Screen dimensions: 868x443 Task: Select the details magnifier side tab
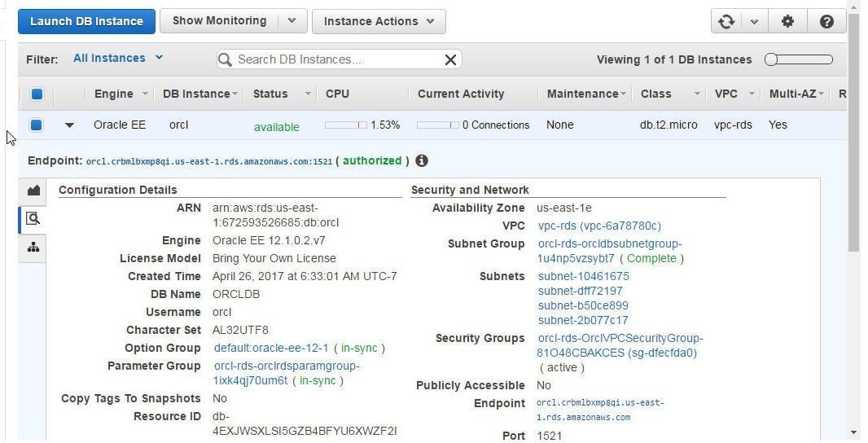coord(33,219)
